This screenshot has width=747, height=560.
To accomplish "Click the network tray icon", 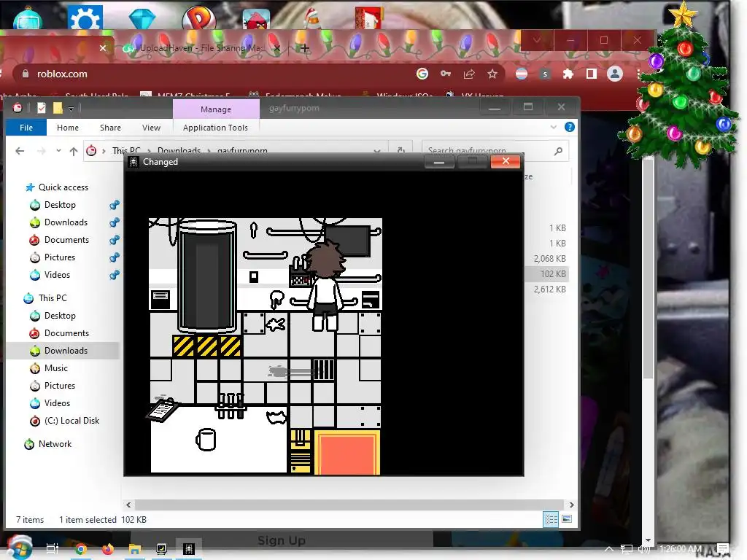I will pyautogui.click(x=627, y=549).
